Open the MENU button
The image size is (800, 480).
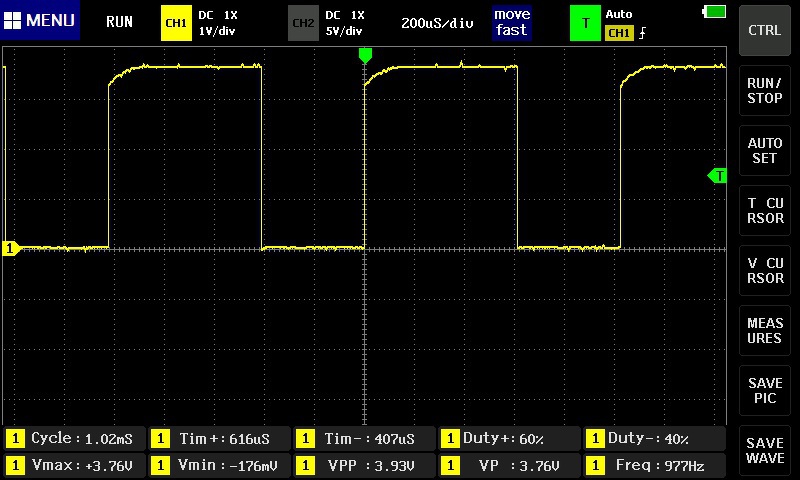tap(40, 20)
